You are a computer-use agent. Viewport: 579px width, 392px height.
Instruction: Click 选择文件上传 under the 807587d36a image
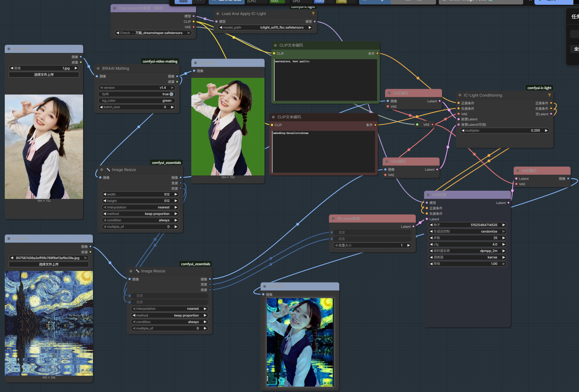pyautogui.click(x=49, y=264)
